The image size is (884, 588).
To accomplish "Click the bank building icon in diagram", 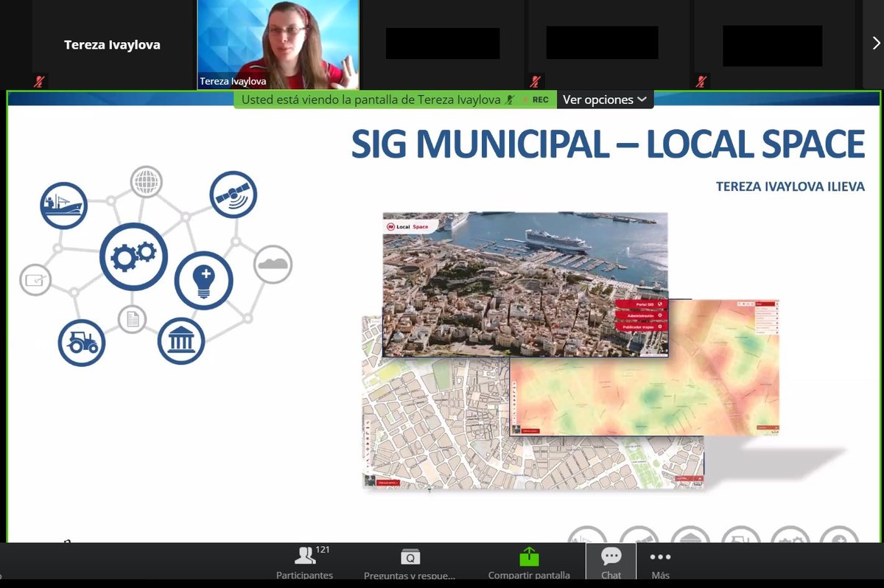I will (181, 341).
